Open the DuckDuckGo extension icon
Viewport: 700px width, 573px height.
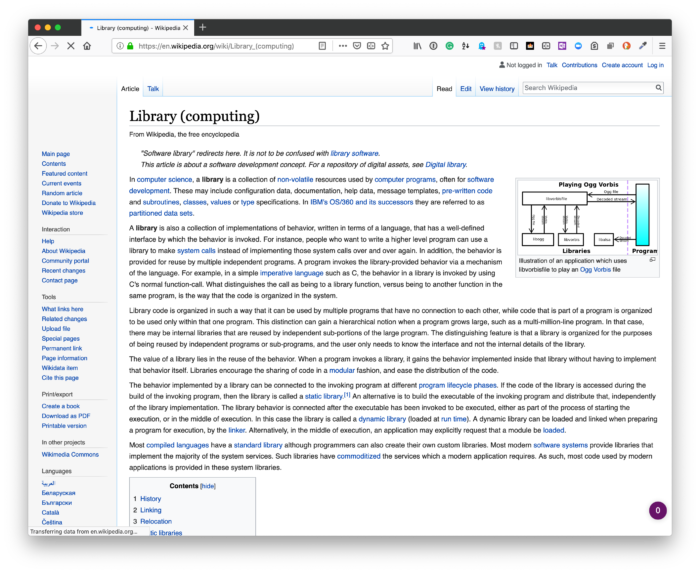tap(626, 46)
